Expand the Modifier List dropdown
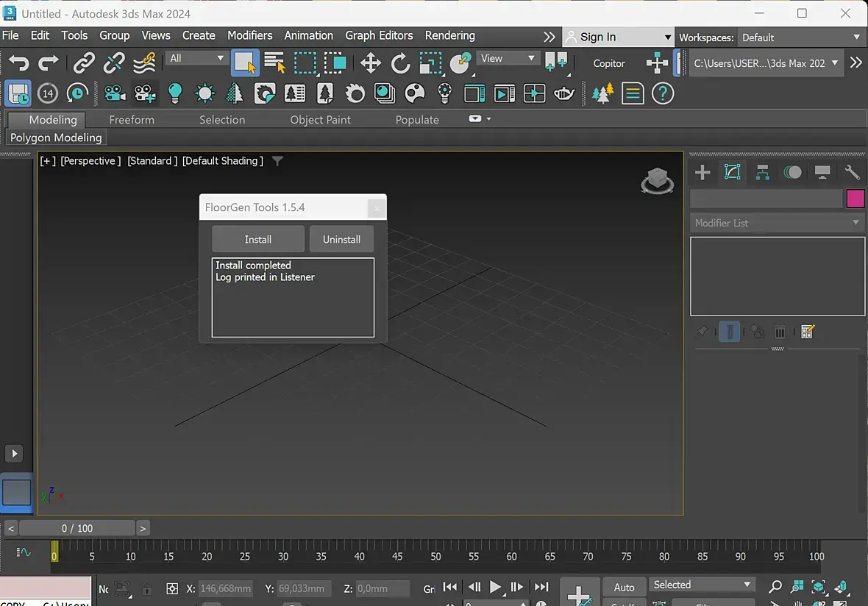Image resolution: width=868 pixels, height=606 pixels. (x=777, y=223)
